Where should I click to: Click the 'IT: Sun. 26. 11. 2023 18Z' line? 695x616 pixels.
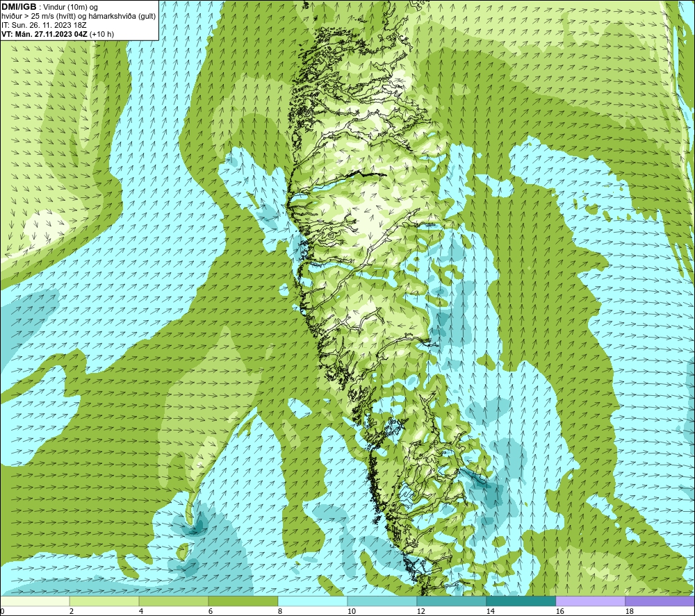coord(44,25)
